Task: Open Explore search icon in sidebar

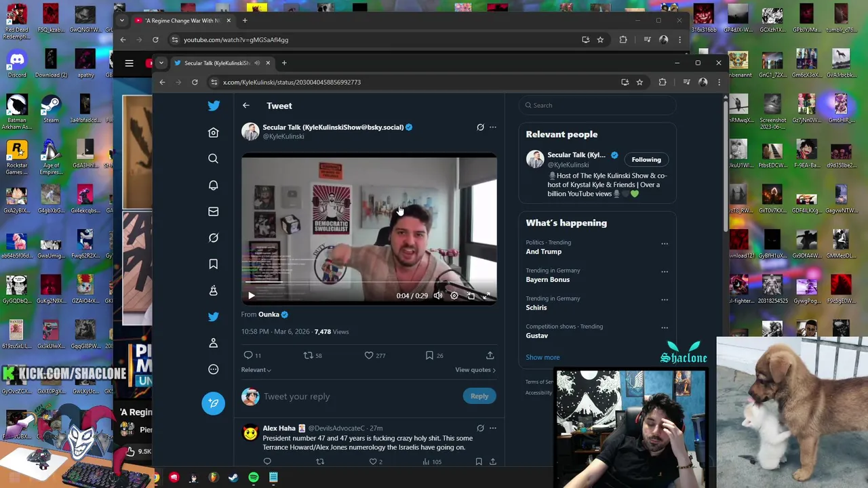Action: pyautogui.click(x=214, y=159)
